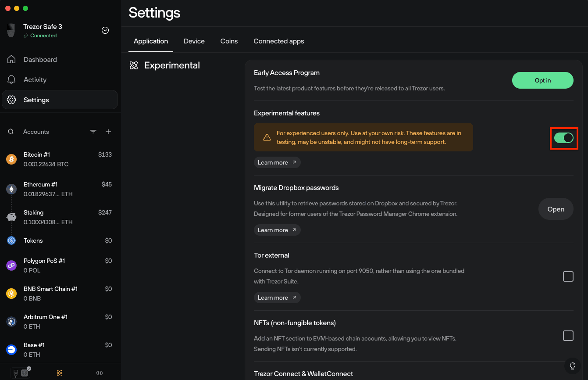Open the Migrate Dropbox passwords utility
The image size is (588, 380).
click(556, 209)
